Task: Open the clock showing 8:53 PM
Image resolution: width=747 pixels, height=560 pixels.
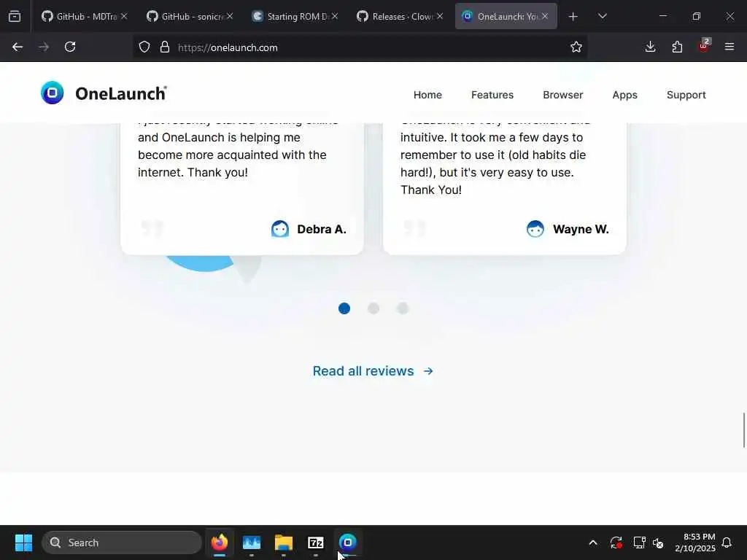Action: pos(695,542)
